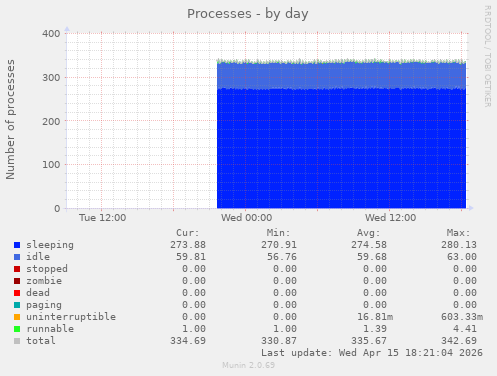Screen dimensions: 497x376
Task: Click the 'Max:' column header
Action: pyautogui.click(x=458, y=233)
